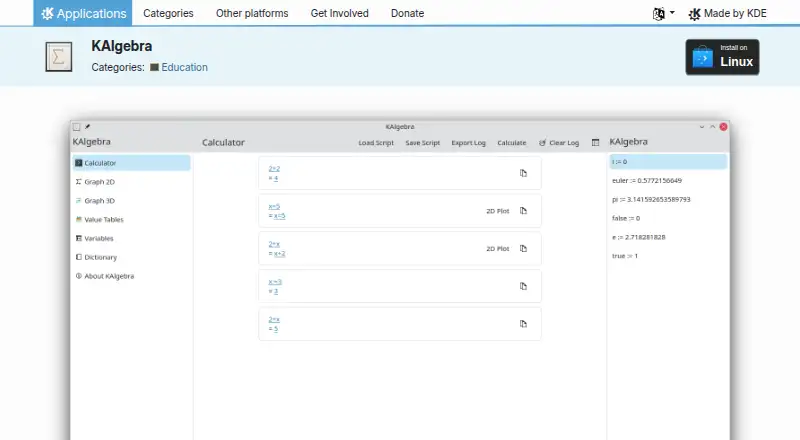Screen dimensions: 800x440
Task: Open the Other platforms page
Action: point(252,13)
